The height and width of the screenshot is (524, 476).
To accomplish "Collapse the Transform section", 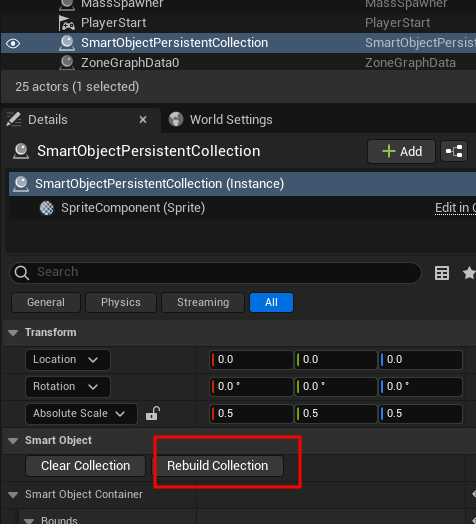I will point(13,333).
